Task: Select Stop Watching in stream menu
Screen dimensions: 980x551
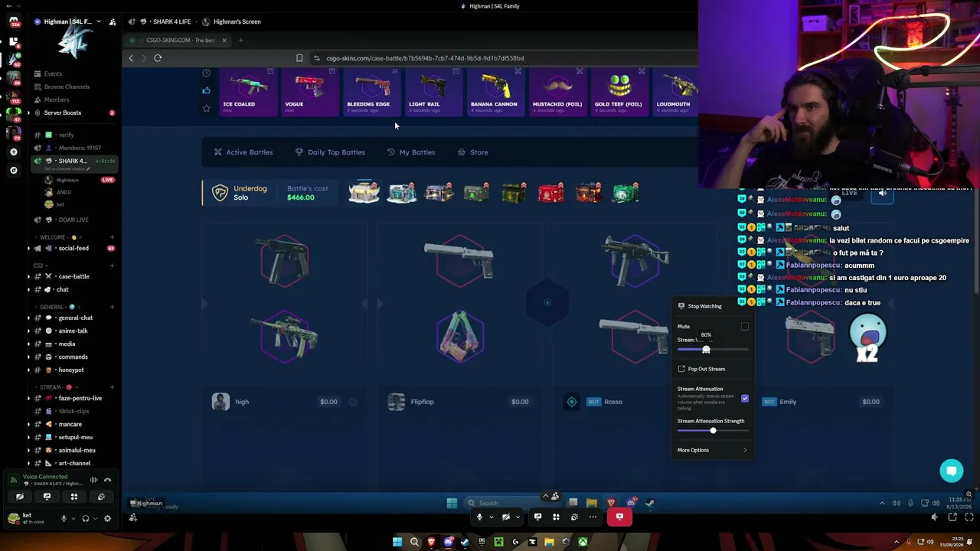Action: coord(712,306)
